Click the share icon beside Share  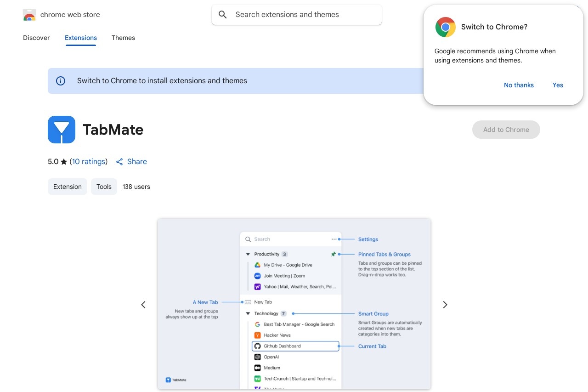pyautogui.click(x=119, y=162)
